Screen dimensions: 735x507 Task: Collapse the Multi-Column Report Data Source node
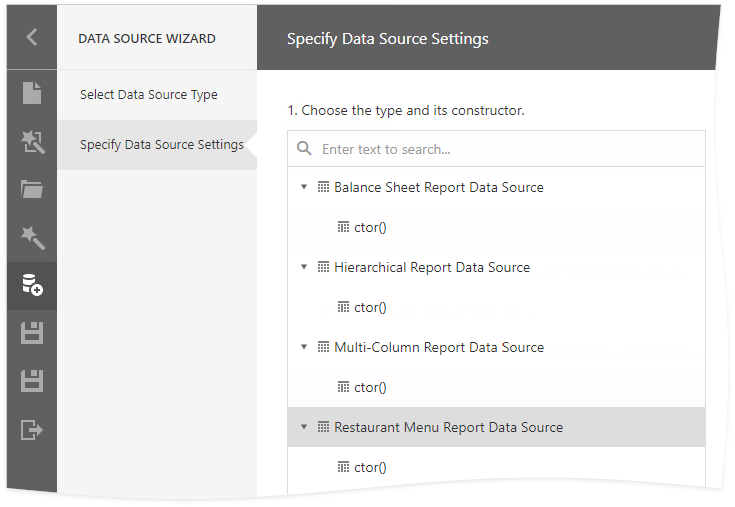304,347
